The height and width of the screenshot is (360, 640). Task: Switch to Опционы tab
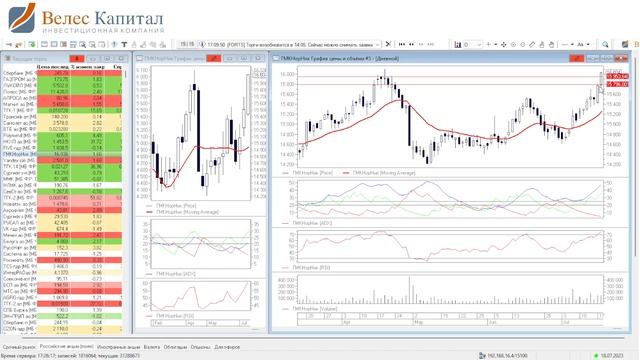point(200,347)
